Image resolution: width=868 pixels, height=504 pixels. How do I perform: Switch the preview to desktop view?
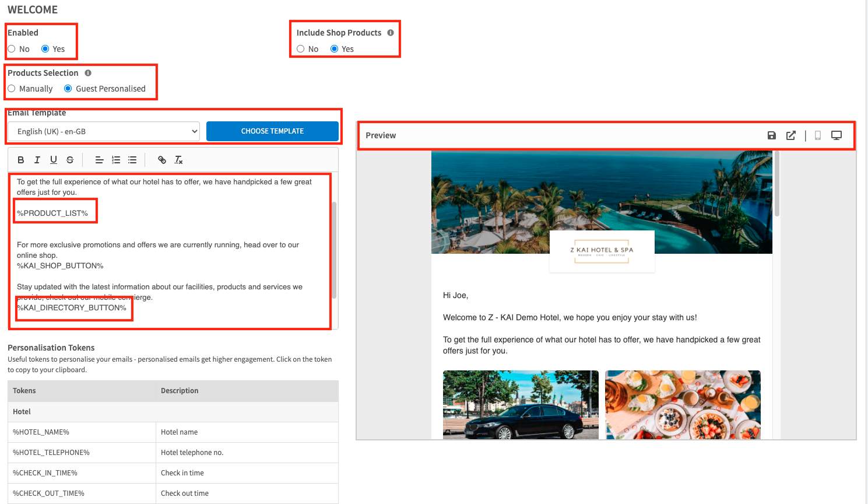pyautogui.click(x=837, y=135)
